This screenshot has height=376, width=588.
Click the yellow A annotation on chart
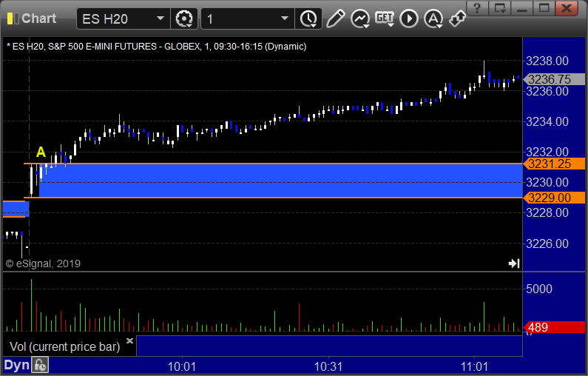[41, 152]
